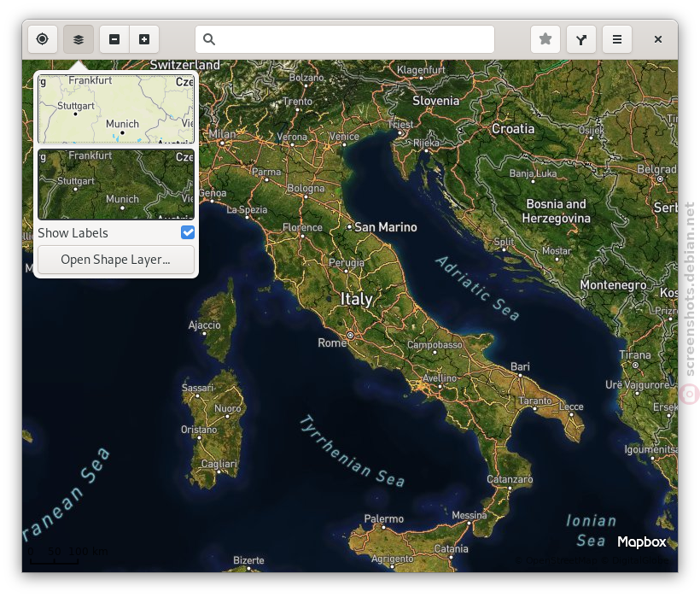The height and width of the screenshot is (597, 700).
Task: Click the Tirana capital marker
Action: [x=635, y=365]
